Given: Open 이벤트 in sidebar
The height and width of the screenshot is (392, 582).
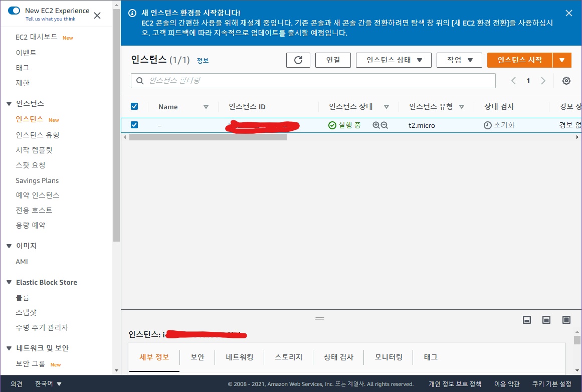Looking at the screenshot, I should (26, 53).
